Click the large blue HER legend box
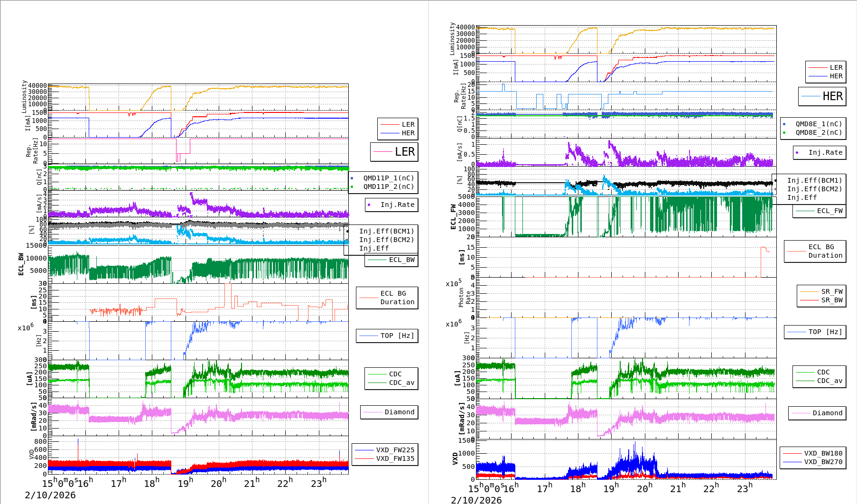Screen dimensions: 857x504 click(822, 96)
